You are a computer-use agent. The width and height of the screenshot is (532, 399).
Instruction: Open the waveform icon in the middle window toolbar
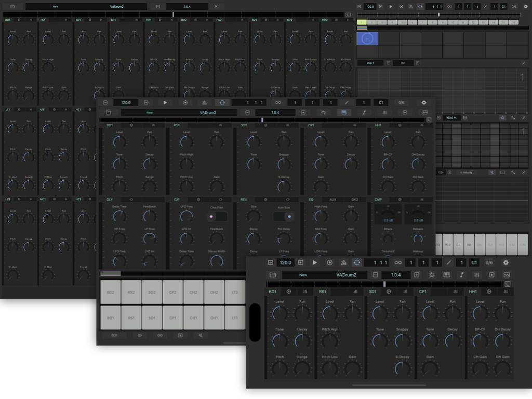425,112
